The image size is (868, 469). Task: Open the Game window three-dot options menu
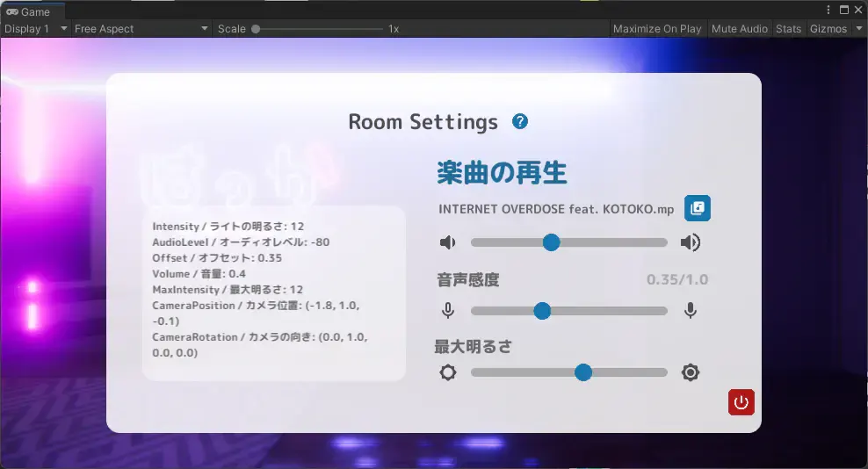pyautogui.click(x=828, y=10)
